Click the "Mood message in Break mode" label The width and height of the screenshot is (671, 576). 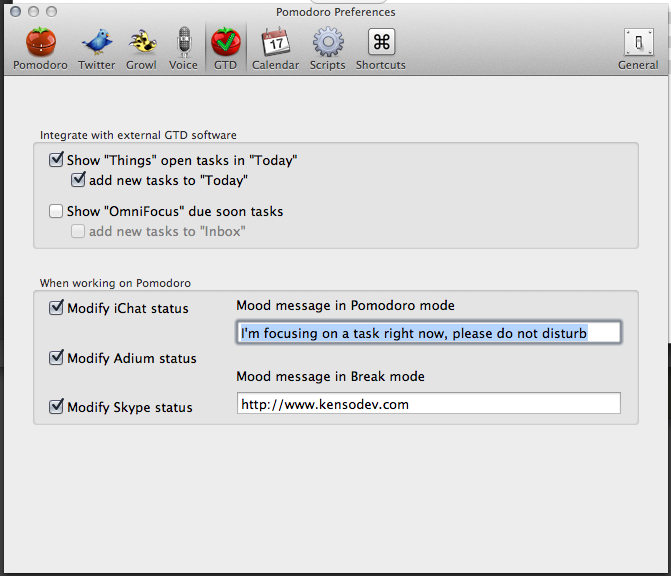tap(330, 376)
